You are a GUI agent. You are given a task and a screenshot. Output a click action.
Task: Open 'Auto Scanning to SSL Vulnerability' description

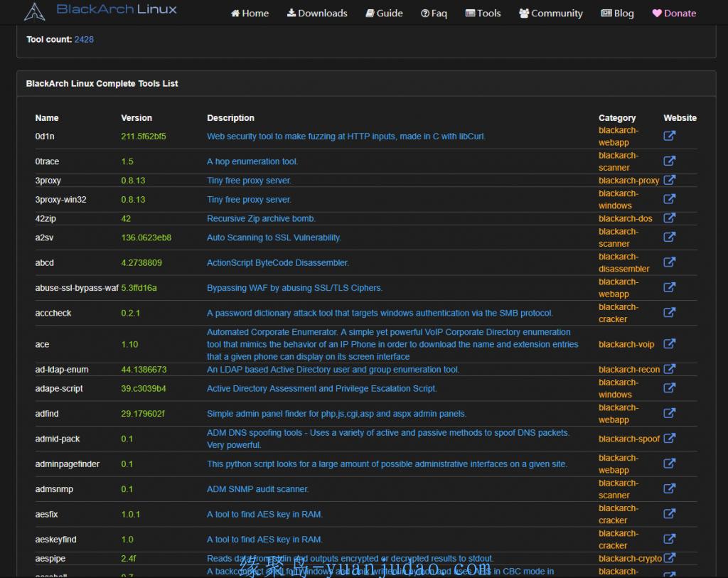coord(274,237)
